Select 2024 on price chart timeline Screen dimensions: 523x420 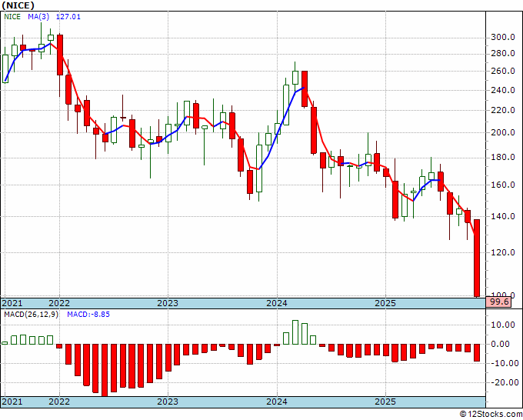(277, 303)
